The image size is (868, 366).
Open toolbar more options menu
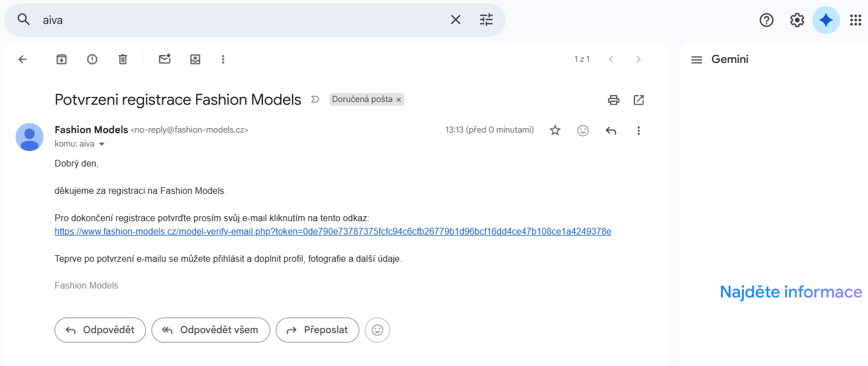223,59
